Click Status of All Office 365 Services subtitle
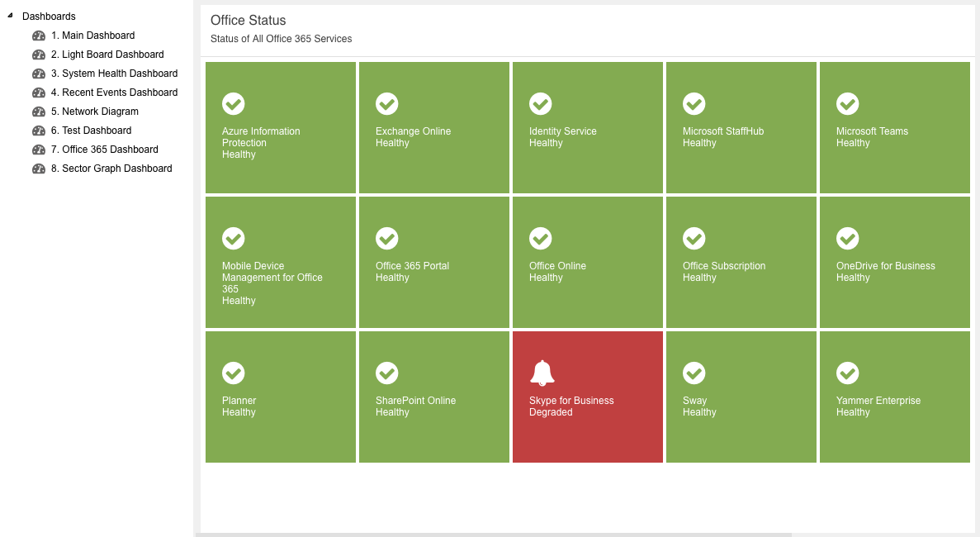 (282, 39)
